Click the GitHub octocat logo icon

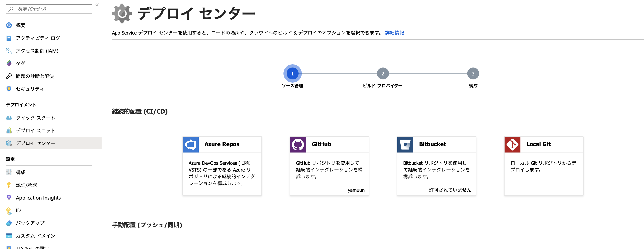coord(298,145)
